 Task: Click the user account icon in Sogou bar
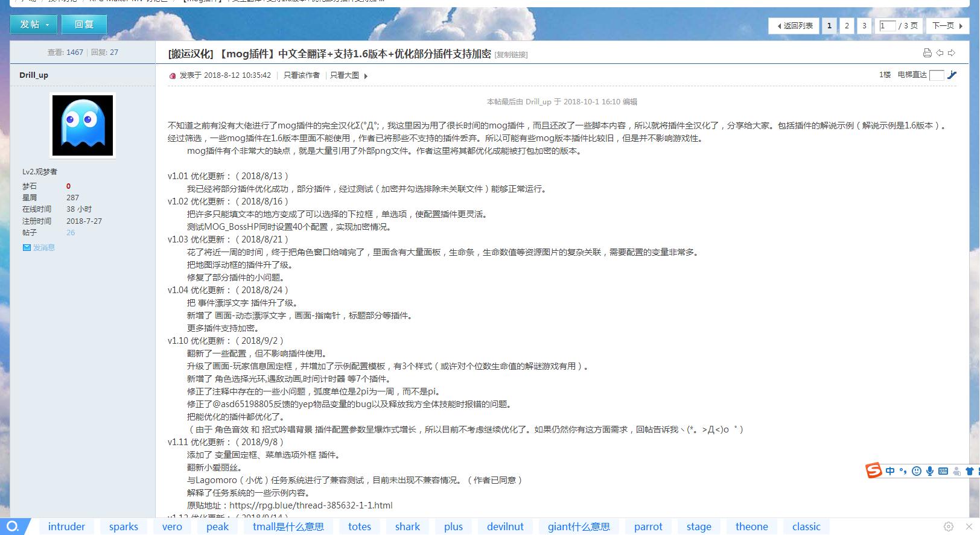pyautogui.click(x=956, y=471)
